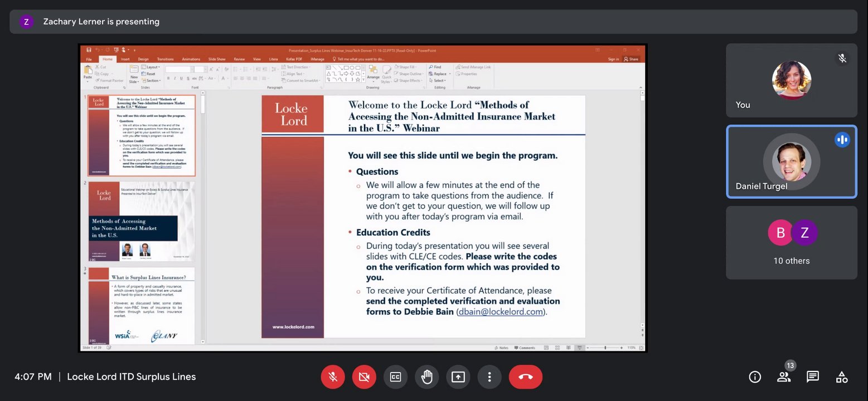Click Sign in within PowerPoint
Viewport: 868px width, 401px height.
[x=613, y=59]
